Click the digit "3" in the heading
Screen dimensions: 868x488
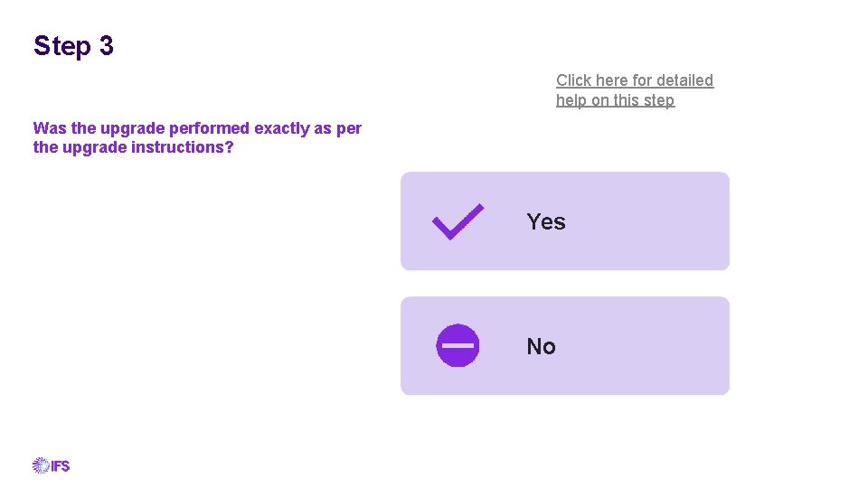(x=107, y=46)
